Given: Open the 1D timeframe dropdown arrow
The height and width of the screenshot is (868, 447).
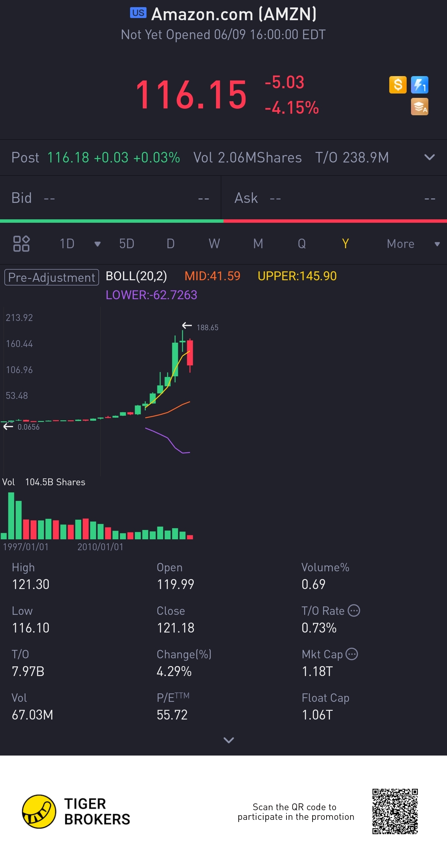Looking at the screenshot, I should point(97,244).
